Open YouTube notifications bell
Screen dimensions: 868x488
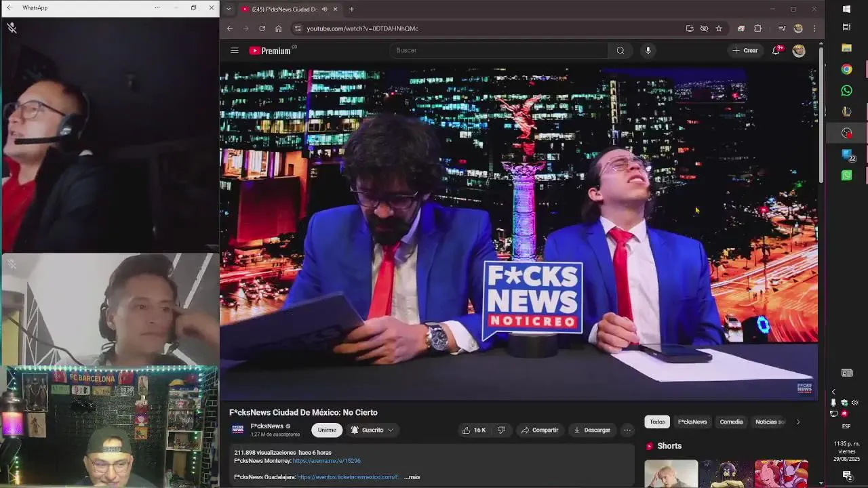[x=776, y=50]
